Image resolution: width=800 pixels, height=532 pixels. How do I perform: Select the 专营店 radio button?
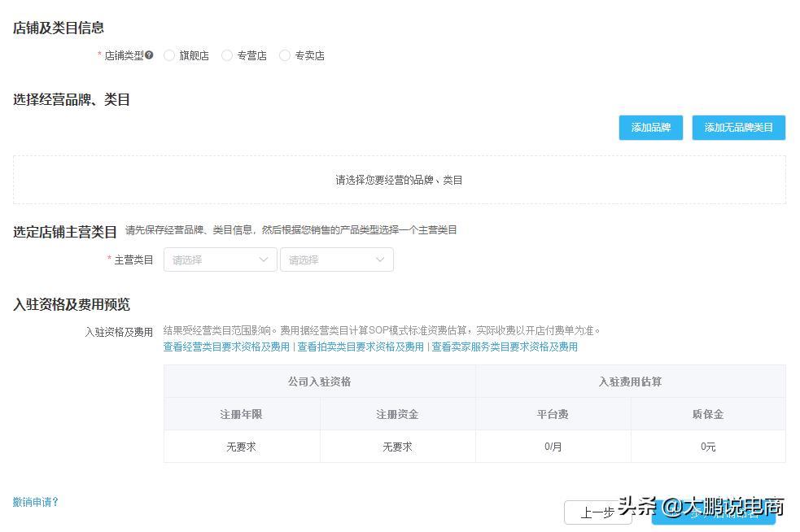pos(227,55)
